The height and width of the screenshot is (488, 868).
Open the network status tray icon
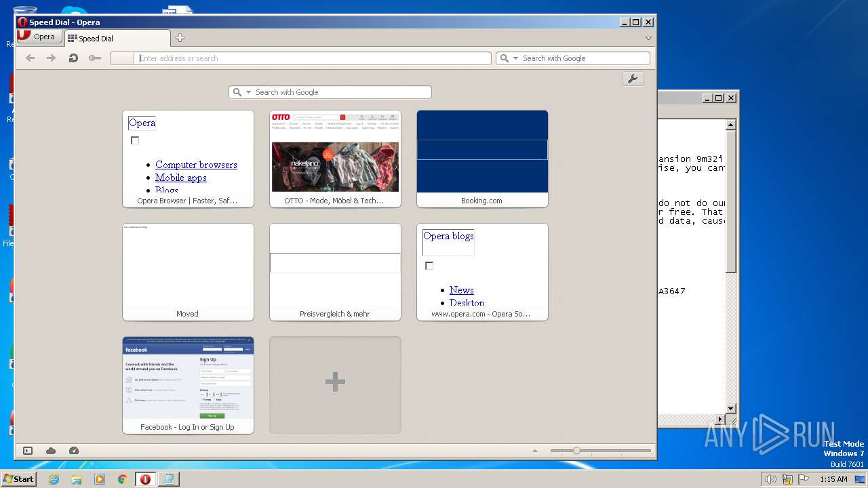[x=787, y=479]
